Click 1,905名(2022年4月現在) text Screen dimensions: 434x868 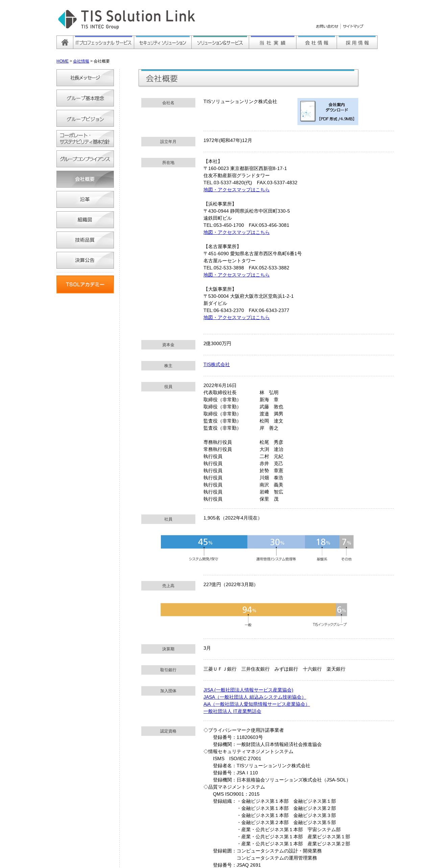coord(233,518)
